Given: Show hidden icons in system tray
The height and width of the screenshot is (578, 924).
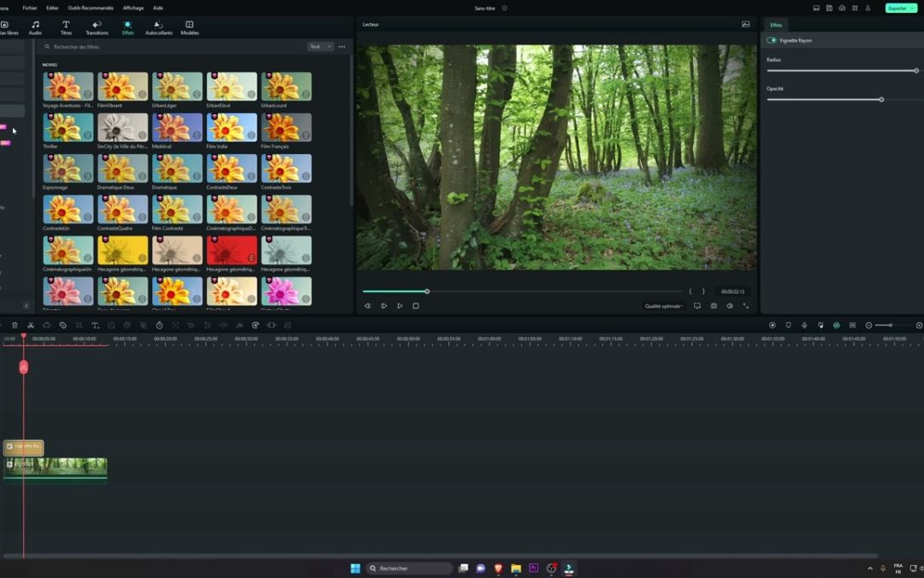Looking at the screenshot, I should [870, 568].
